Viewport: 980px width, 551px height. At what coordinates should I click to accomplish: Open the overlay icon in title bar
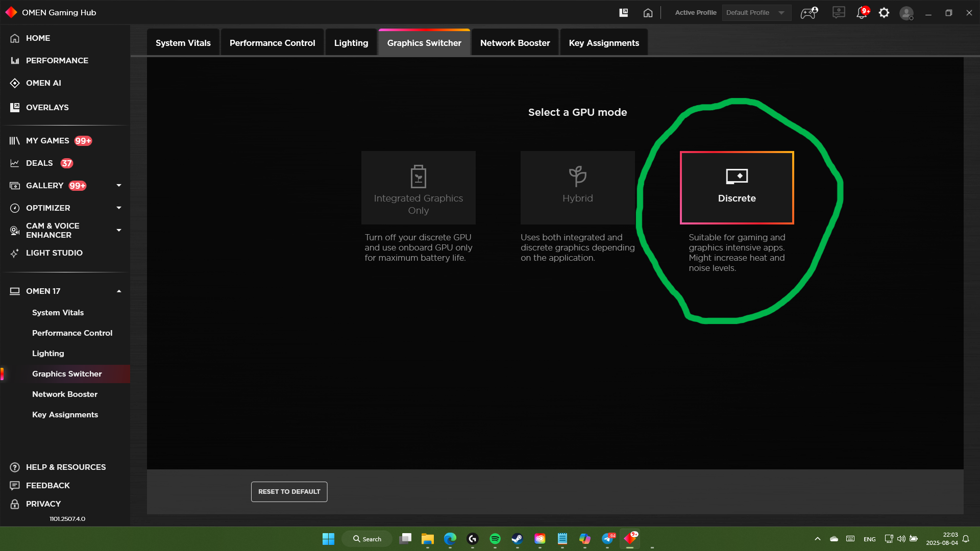(x=623, y=13)
